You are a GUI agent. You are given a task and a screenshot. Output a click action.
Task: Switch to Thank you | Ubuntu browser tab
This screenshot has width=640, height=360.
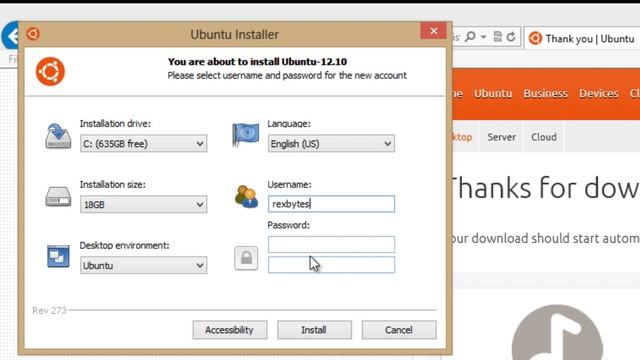point(582,38)
